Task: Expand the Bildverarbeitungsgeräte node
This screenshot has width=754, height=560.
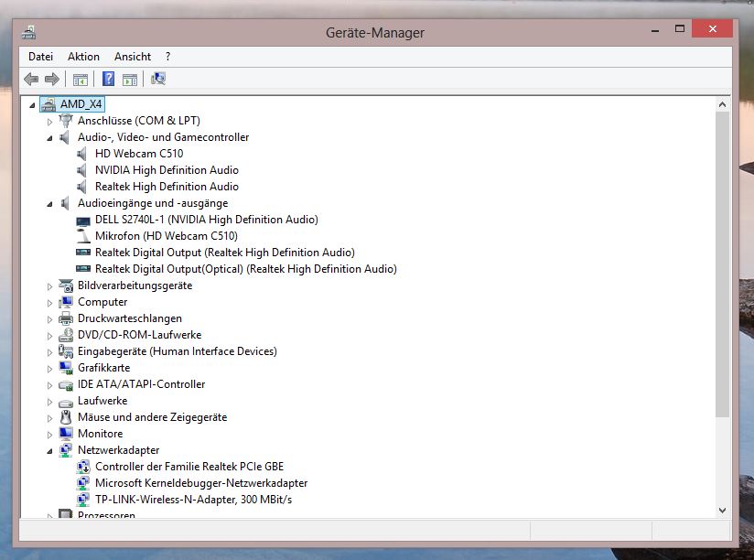Action: [49, 286]
